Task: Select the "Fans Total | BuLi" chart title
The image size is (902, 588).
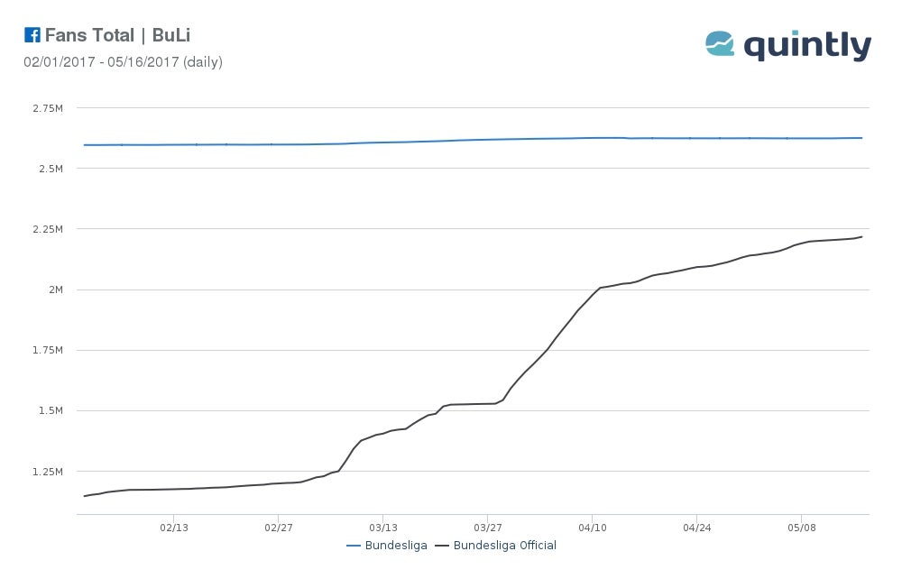Action: 117,36
